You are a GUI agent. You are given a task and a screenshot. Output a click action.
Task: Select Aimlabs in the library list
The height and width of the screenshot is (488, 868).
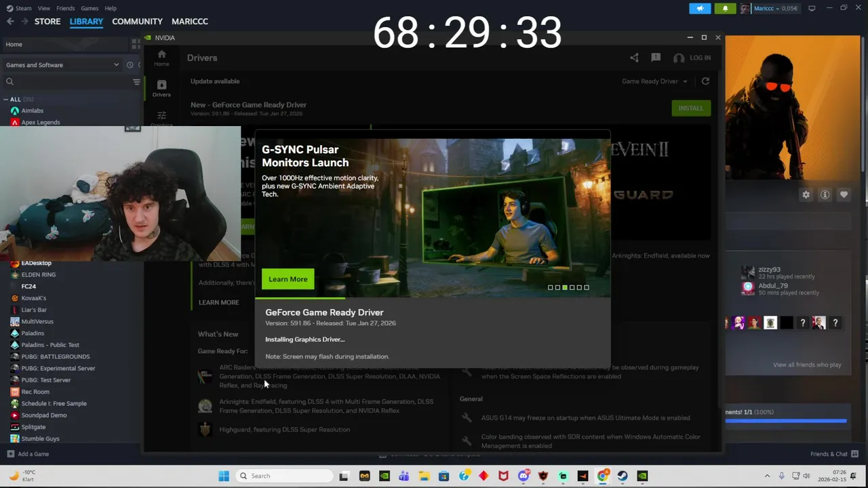32,110
